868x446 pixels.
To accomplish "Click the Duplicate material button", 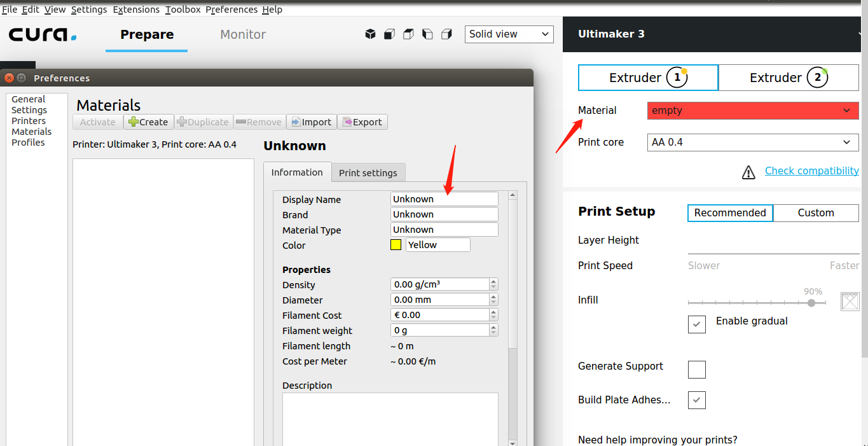I will [x=203, y=122].
